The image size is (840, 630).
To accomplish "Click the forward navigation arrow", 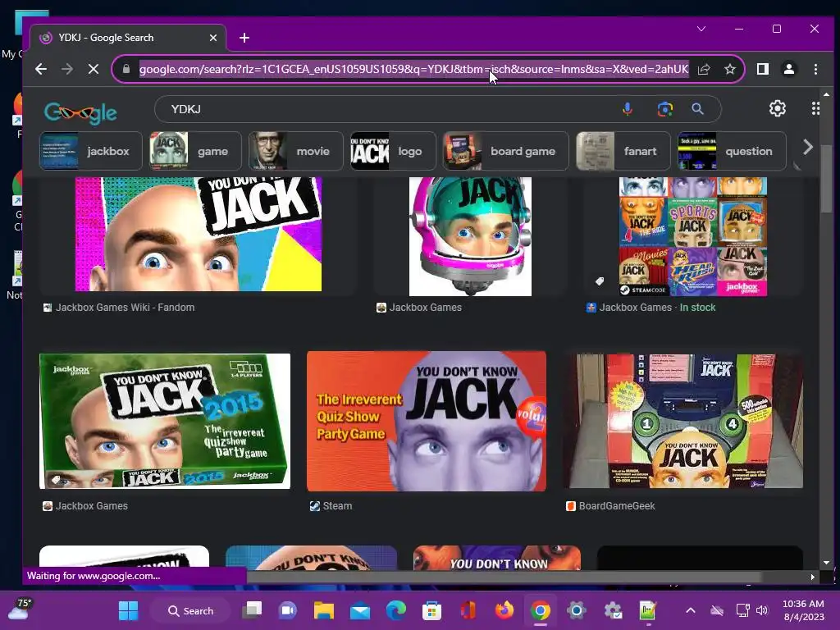I will (x=67, y=69).
